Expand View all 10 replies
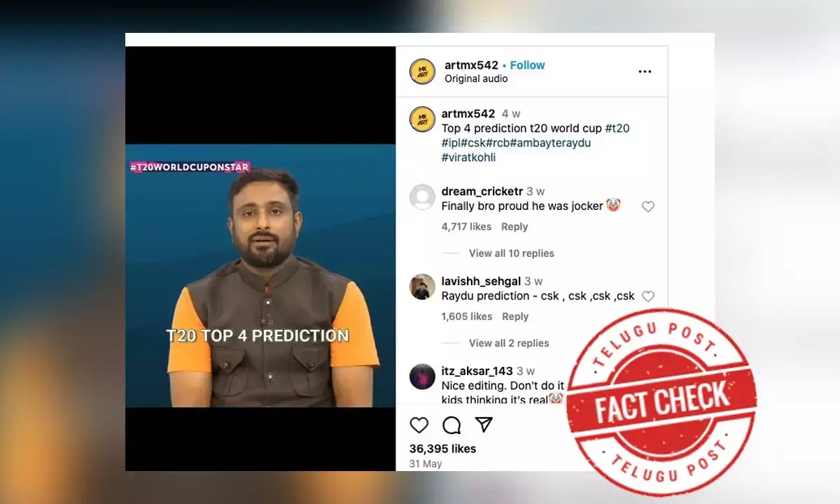 511,253
